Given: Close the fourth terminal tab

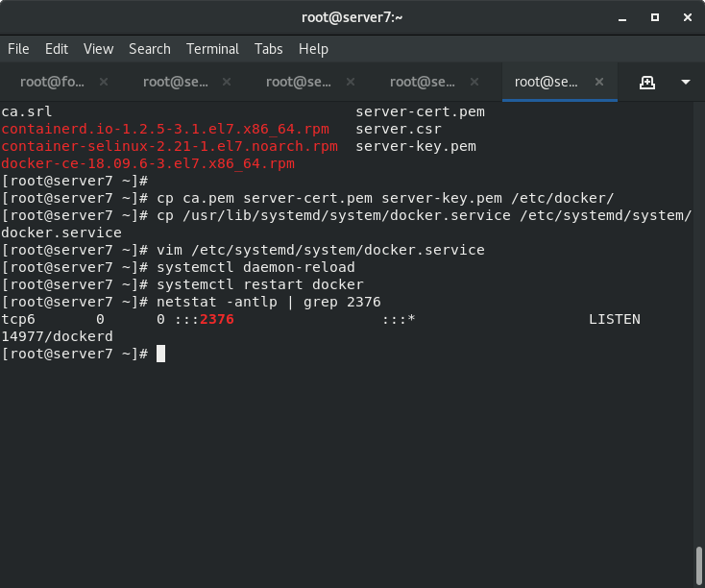Looking at the screenshot, I should tap(474, 82).
